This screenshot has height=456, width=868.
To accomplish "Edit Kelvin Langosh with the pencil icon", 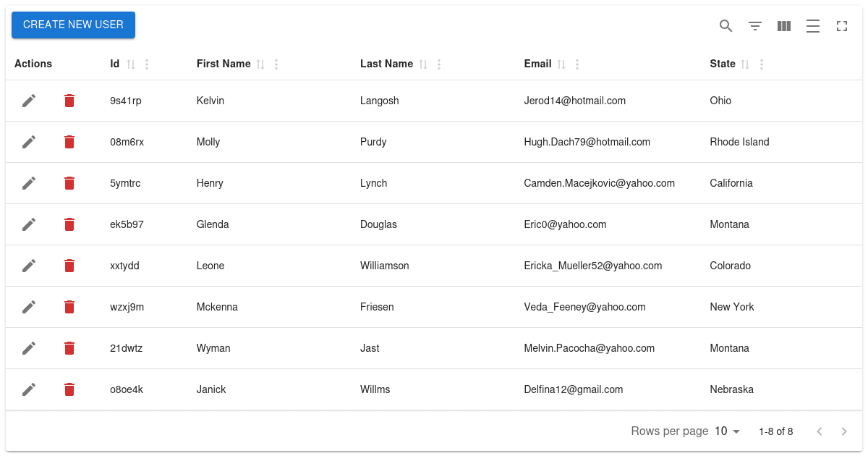I will pyautogui.click(x=29, y=101).
